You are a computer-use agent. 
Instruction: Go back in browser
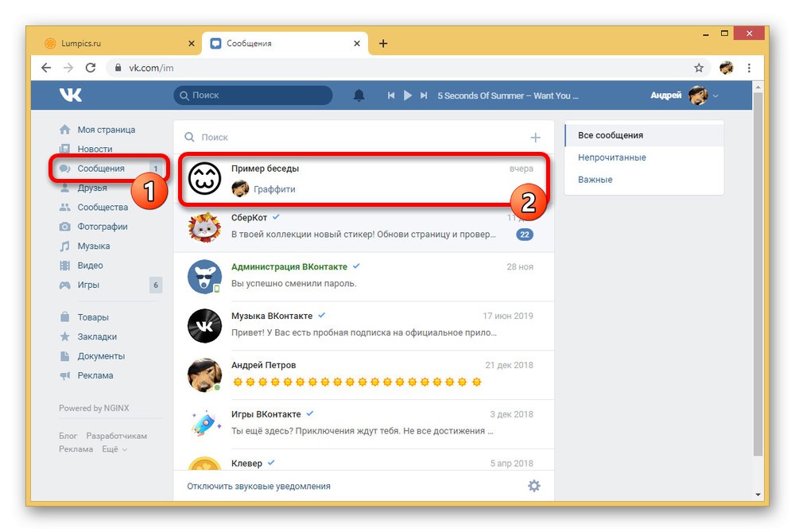(x=46, y=68)
